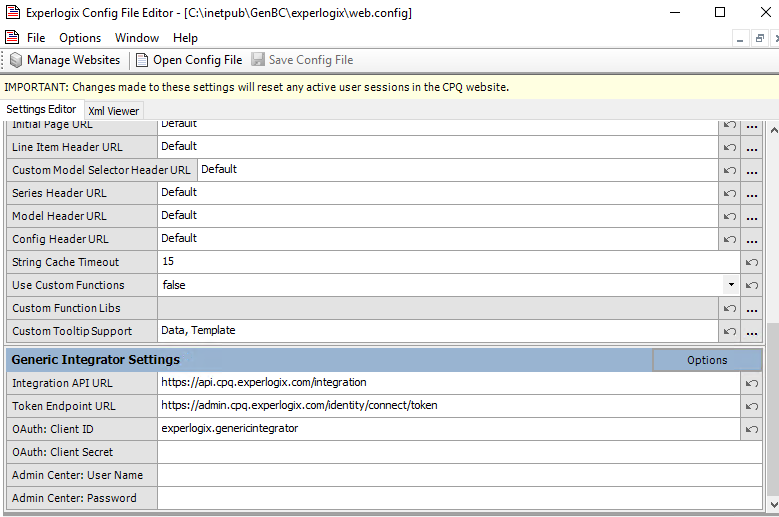Screen dimensions: 779x517
Task: Click the Line Item Header URL value field
Action: point(438,147)
